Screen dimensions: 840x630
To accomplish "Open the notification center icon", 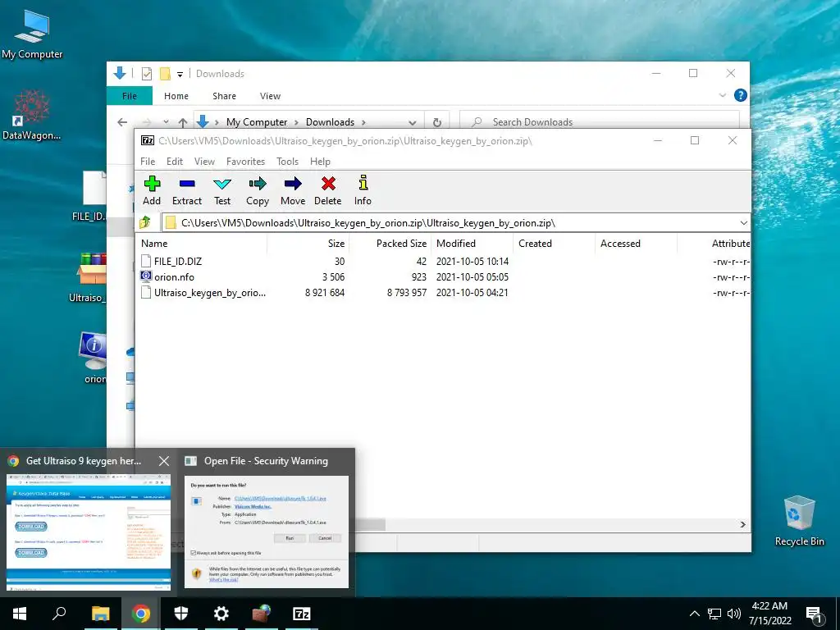I will point(814,614).
